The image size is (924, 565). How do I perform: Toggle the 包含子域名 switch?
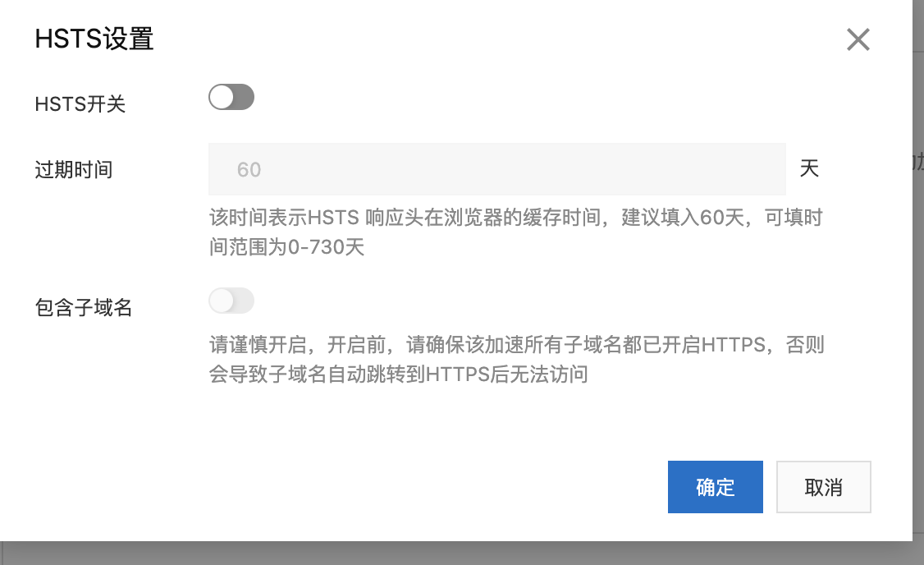[231, 301]
